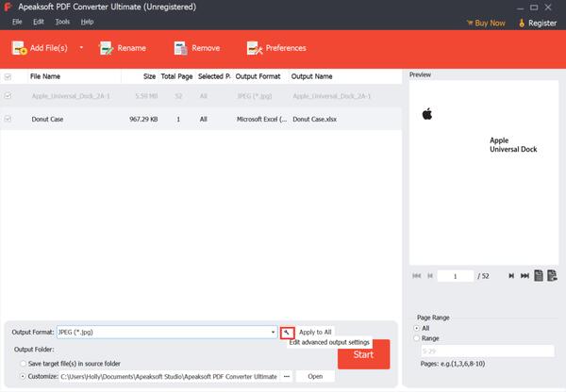Go to the first preview page

point(416,276)
